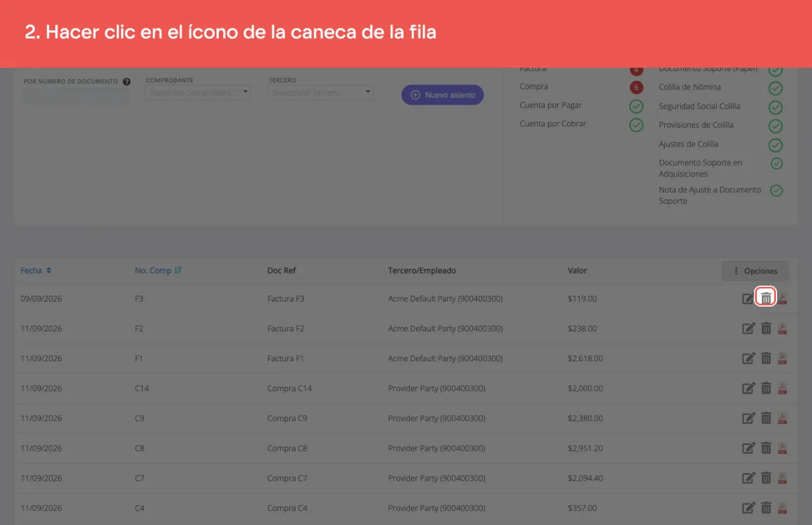The height and width of the screenshot is (525, 812).
Task: Click the $2,951.20 value in row C8
Action: pos(586,448)
